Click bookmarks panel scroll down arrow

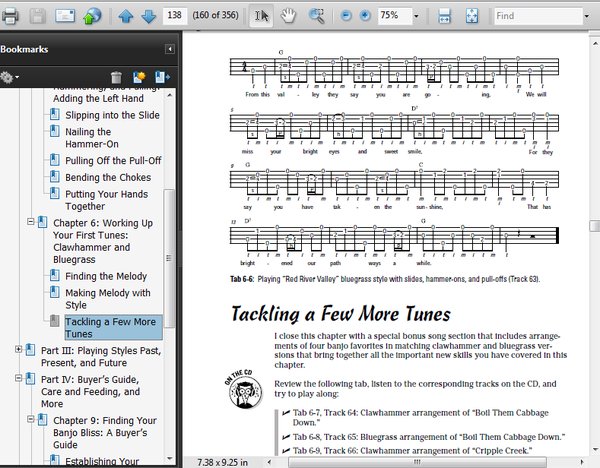coord(170,458)
